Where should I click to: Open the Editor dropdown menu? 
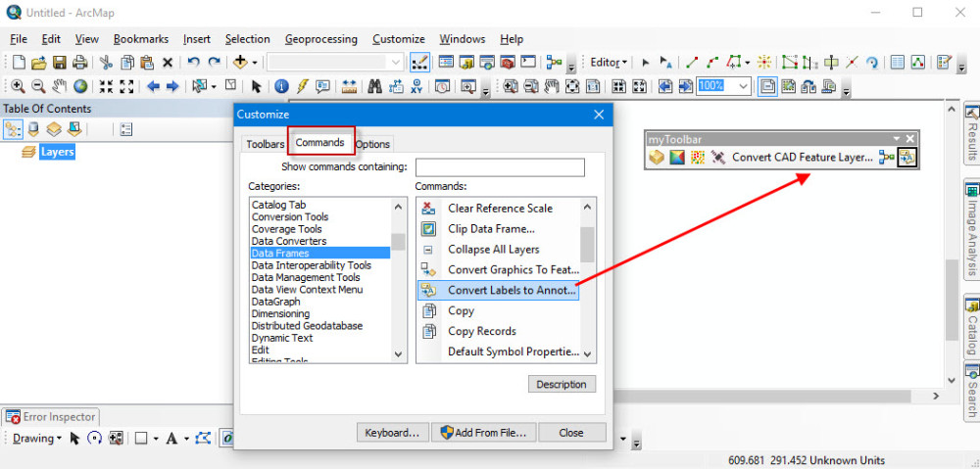[609, 63]
